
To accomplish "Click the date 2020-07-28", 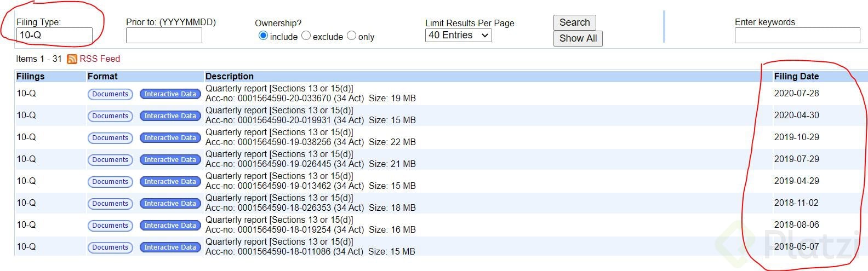I will click(x=796, y=94).
